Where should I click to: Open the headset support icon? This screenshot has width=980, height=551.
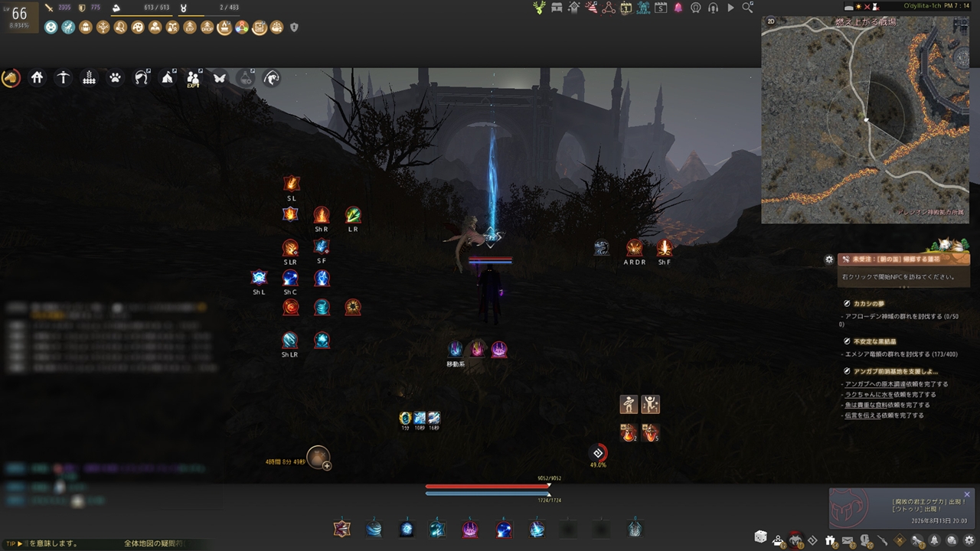pos(713,8)
